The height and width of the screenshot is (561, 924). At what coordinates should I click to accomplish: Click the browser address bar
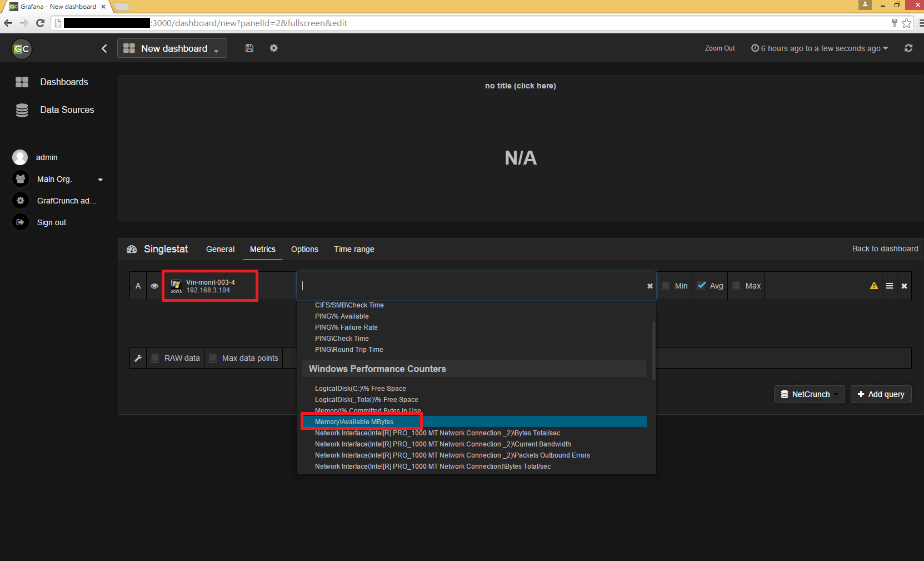pos(472,23)
